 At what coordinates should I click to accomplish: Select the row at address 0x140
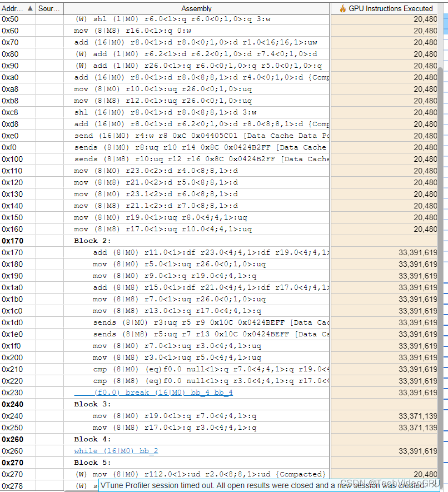coord(218,206)
